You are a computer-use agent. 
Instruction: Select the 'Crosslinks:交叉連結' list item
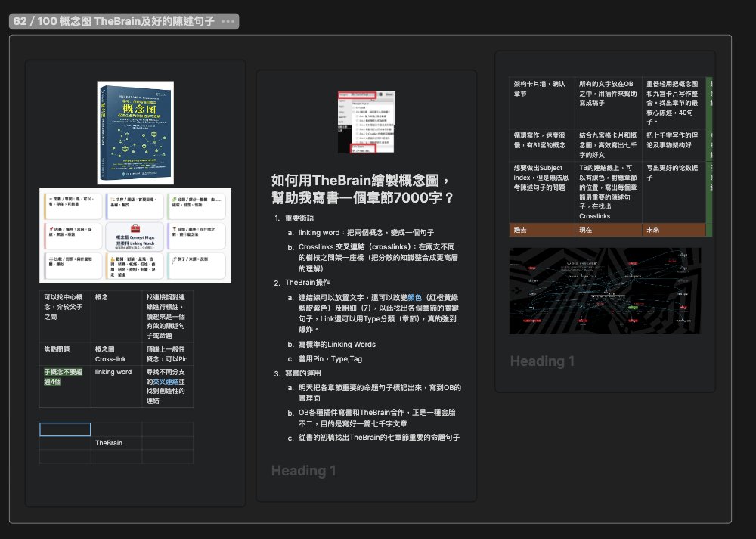tap(378, 258)
